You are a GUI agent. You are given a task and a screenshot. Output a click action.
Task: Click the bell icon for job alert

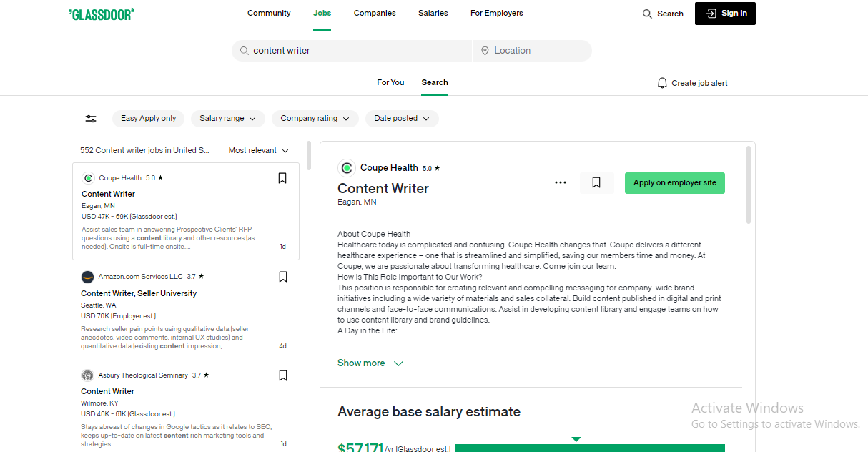[662, 83]
